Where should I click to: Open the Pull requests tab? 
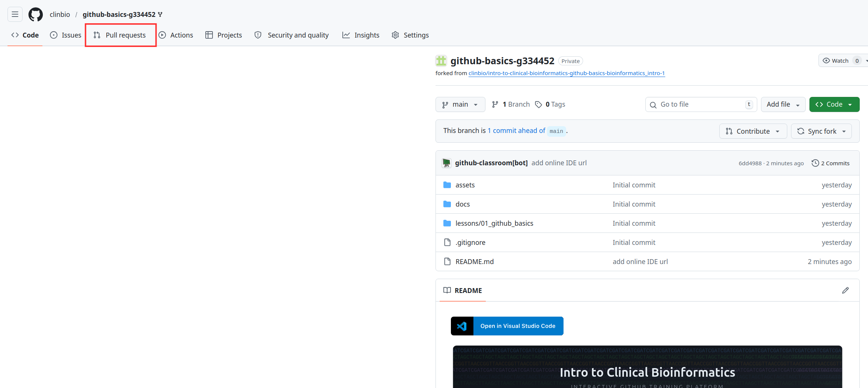tap(120, 35)
